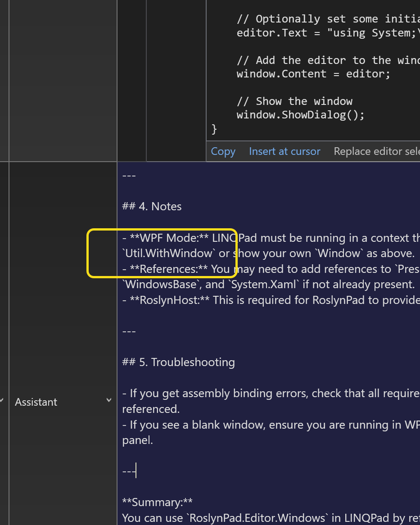Click the '**RoslynHost:**' note line
The width and height of the screenshot is (420, 525).
[x=271, y=300]
